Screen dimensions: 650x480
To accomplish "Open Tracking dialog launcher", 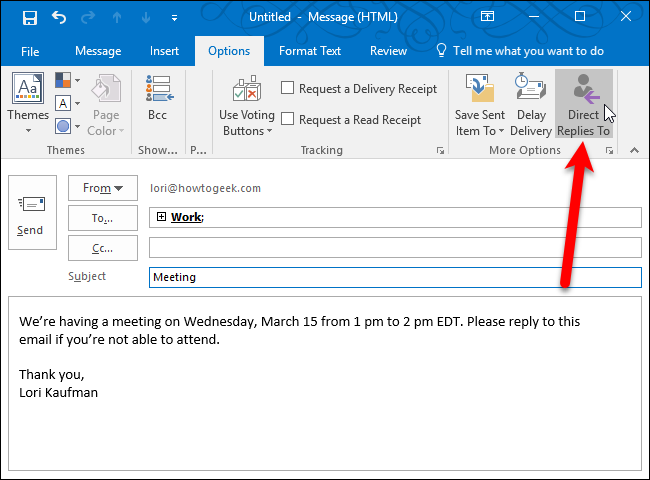I will point(440,150).
